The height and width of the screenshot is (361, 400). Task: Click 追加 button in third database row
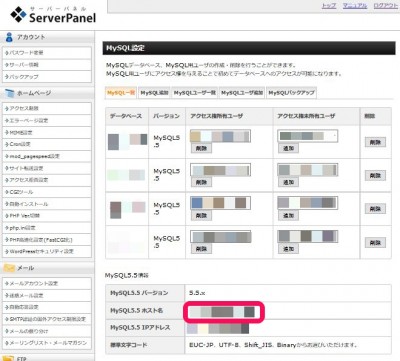point(288,215)
